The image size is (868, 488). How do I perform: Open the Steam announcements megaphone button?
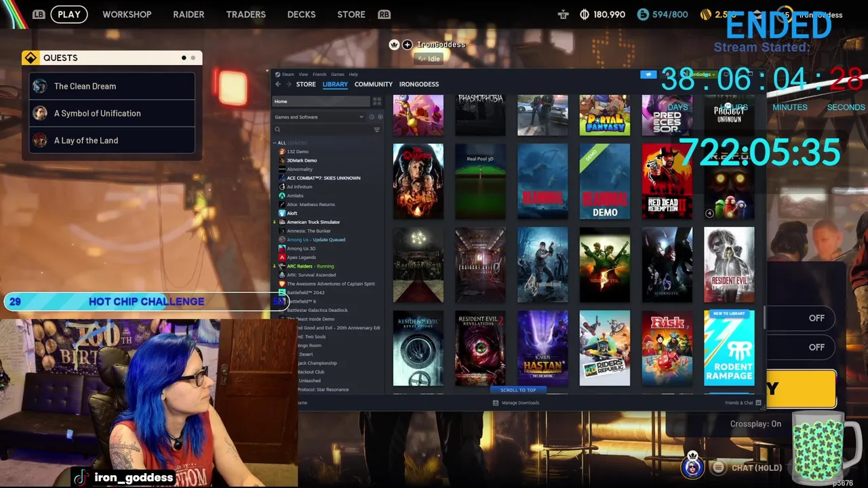(x=648, y=74)
